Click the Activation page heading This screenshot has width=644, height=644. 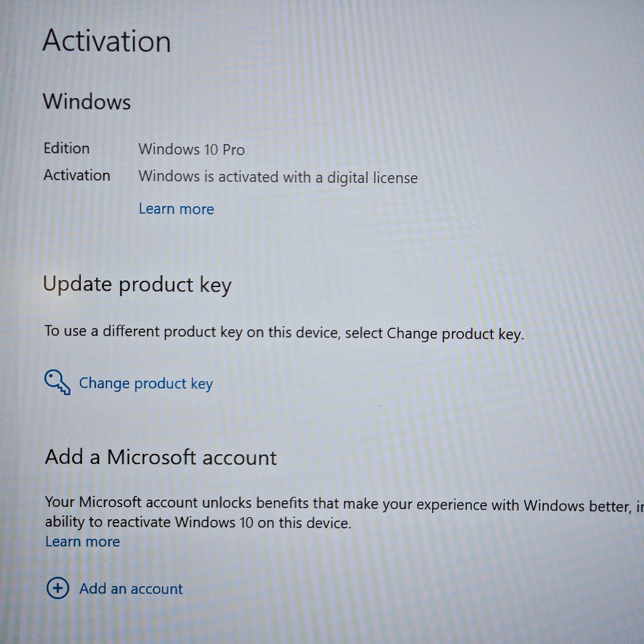(x=107, y=41)
